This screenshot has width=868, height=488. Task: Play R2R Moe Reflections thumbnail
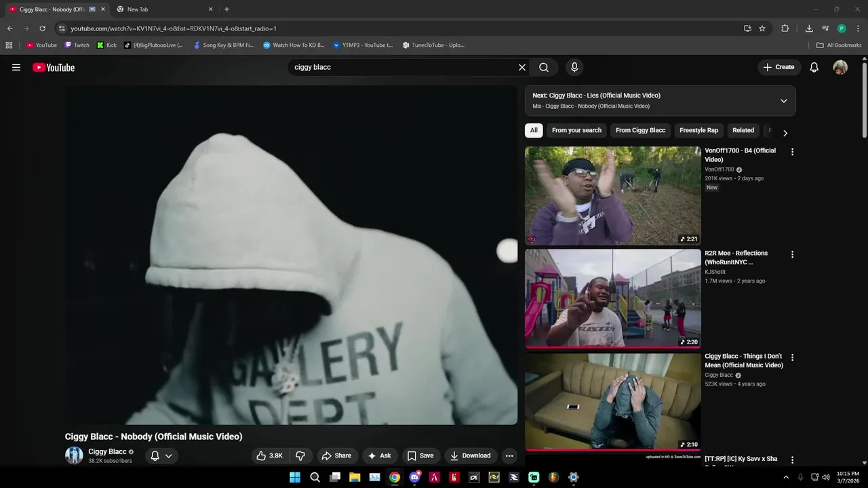tap(613, 298)
